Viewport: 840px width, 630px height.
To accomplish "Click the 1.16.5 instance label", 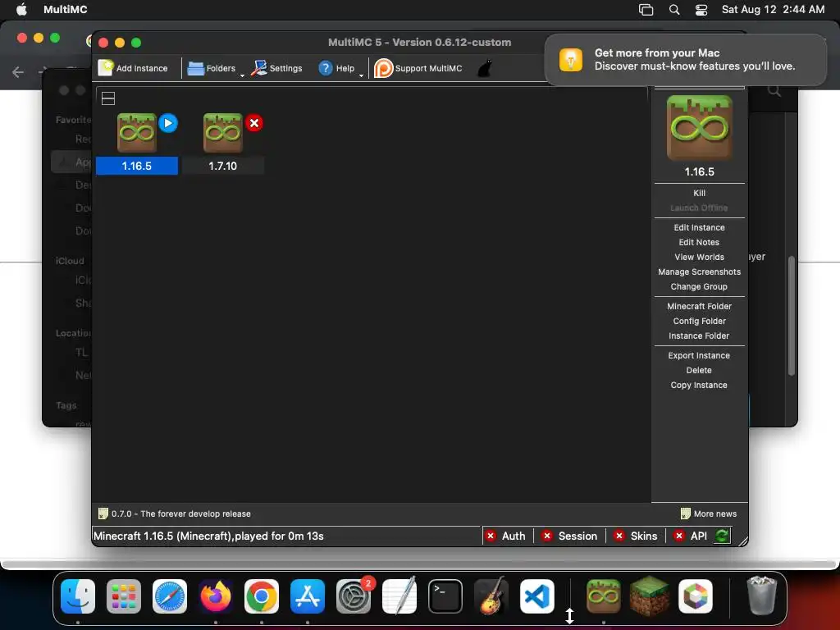I will pyautogui.click(x=137, y=166).
